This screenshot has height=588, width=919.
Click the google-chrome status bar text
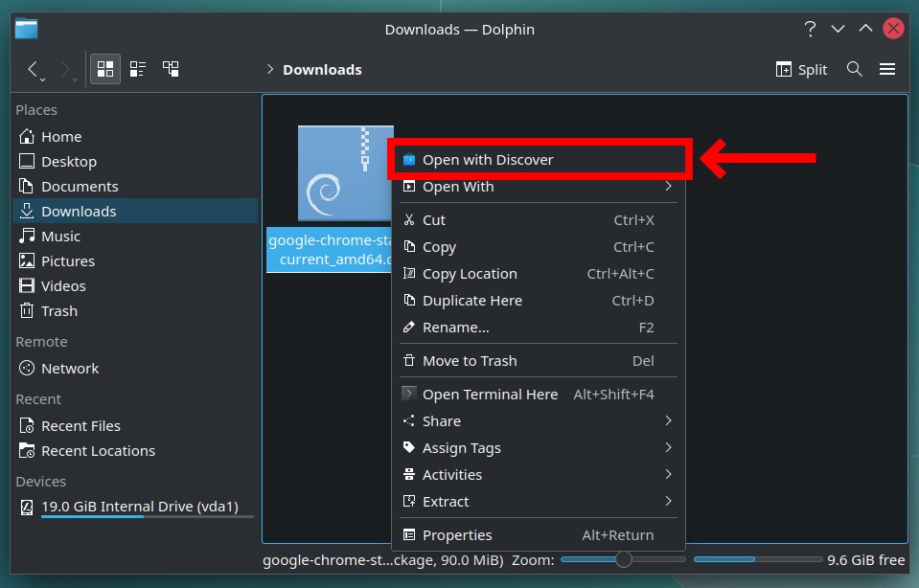tap(382, 560)
